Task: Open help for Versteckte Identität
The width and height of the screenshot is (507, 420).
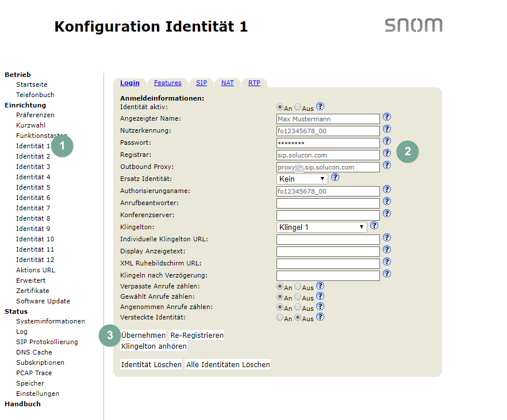Action: (320, 317)
